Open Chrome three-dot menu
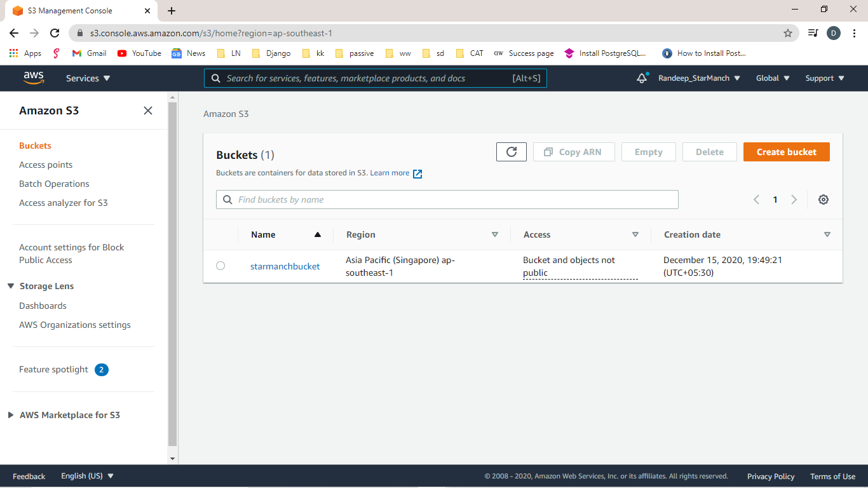This screenshot has width=868, height=488. pyautogui.click(x=854, y=33)
